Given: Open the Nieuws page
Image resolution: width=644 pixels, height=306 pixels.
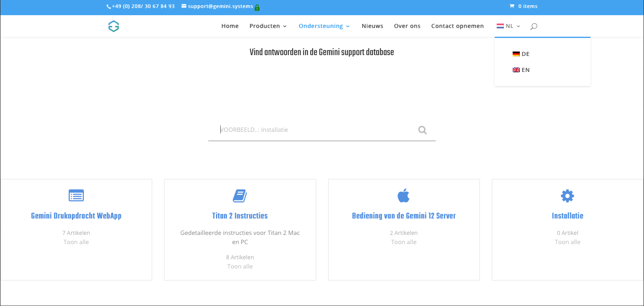Looking at the screenshot, I should point(372,26).
